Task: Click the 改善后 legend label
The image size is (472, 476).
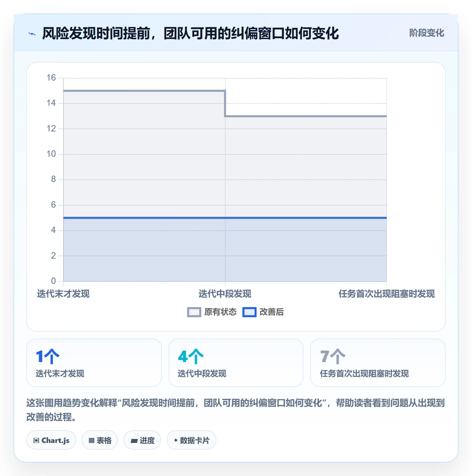Action: click(x=271, y=312)
